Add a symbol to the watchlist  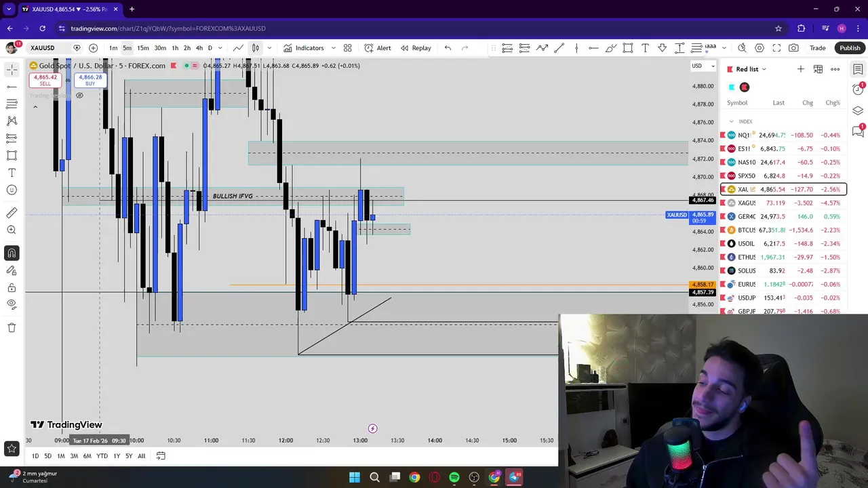point(801,69)
